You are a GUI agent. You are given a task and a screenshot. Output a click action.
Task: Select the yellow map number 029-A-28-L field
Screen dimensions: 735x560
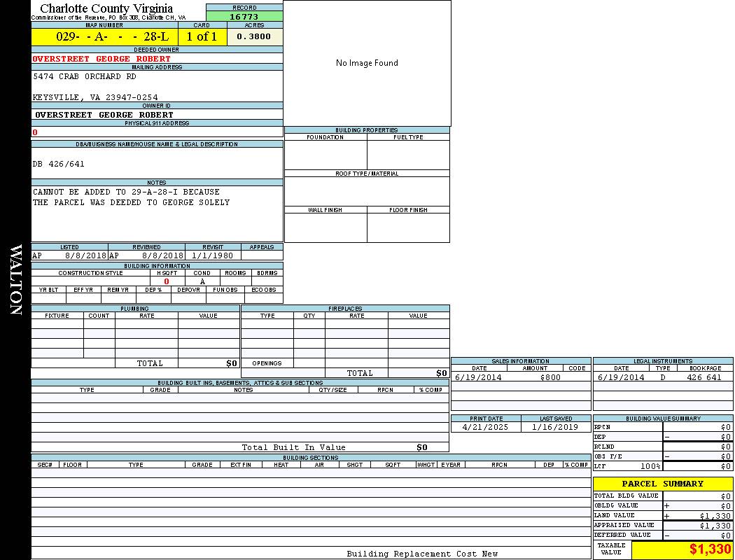pyautogui.click(x=104, y=37)
